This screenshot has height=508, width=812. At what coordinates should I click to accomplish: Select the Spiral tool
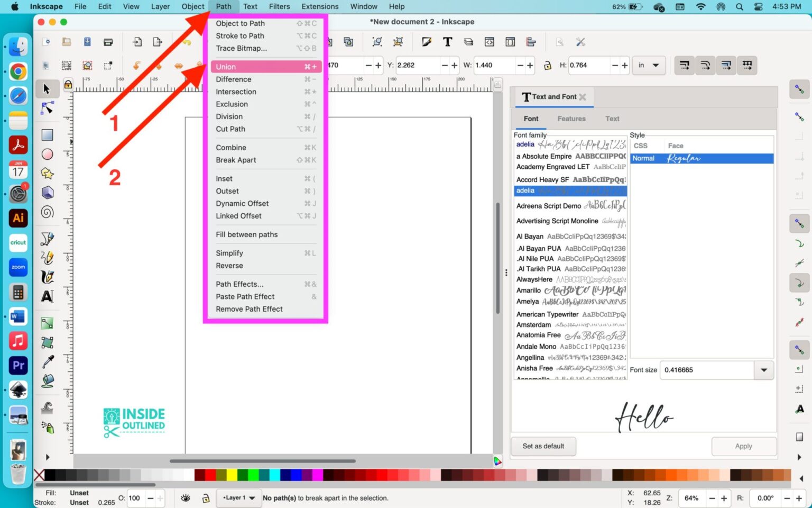click(47, 212)
